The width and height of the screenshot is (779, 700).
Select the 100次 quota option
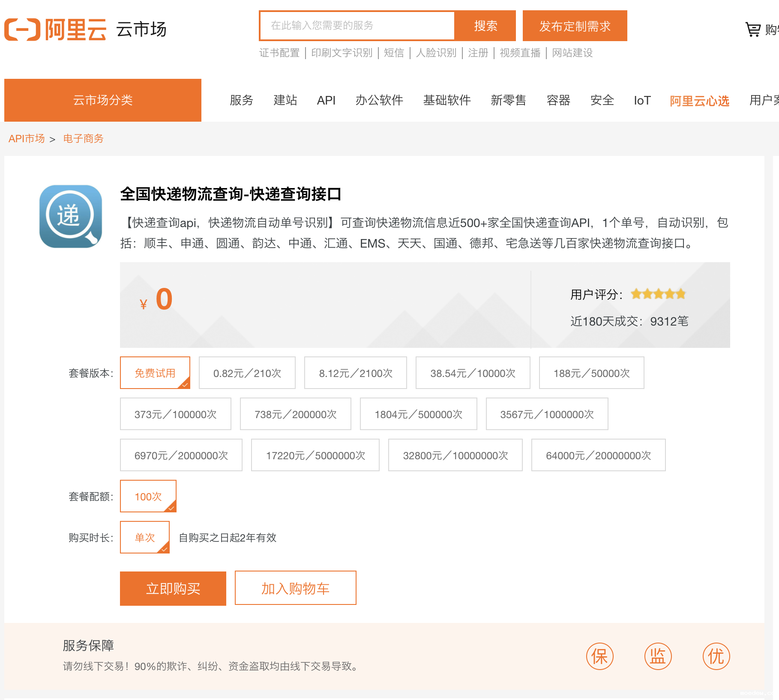[x=148, y=497]
